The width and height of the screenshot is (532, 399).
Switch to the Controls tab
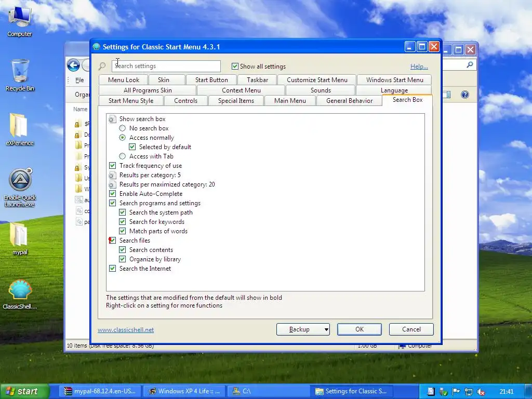point(185,101)
